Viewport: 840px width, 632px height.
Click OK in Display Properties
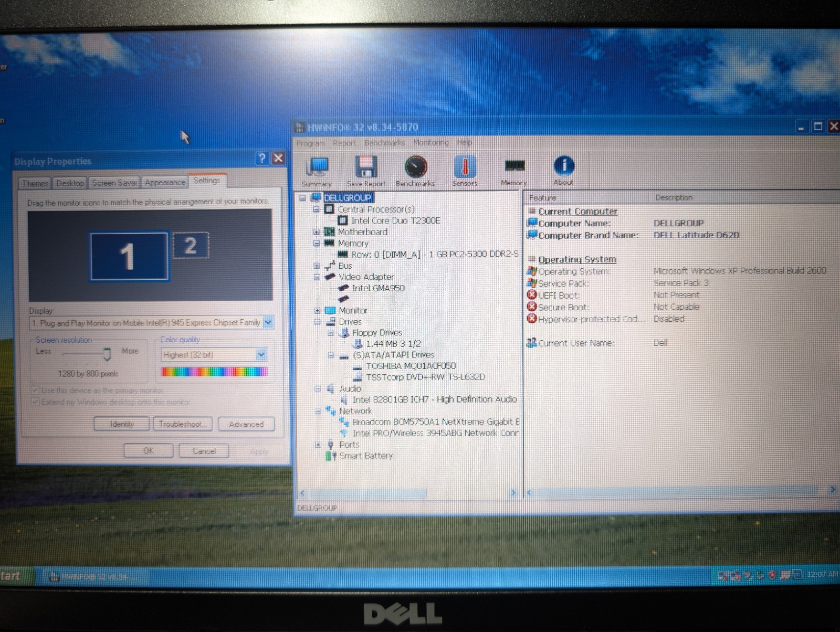coord(149,451)
